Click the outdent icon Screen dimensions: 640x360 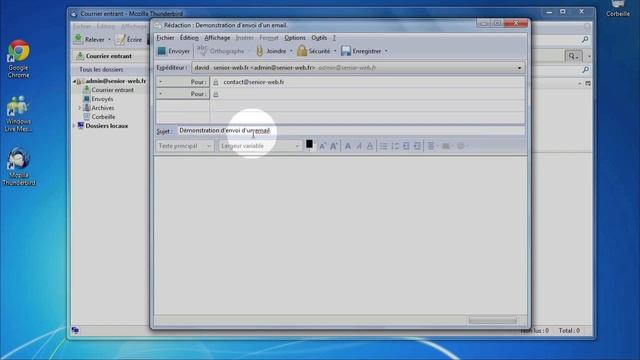click(406, 146)
